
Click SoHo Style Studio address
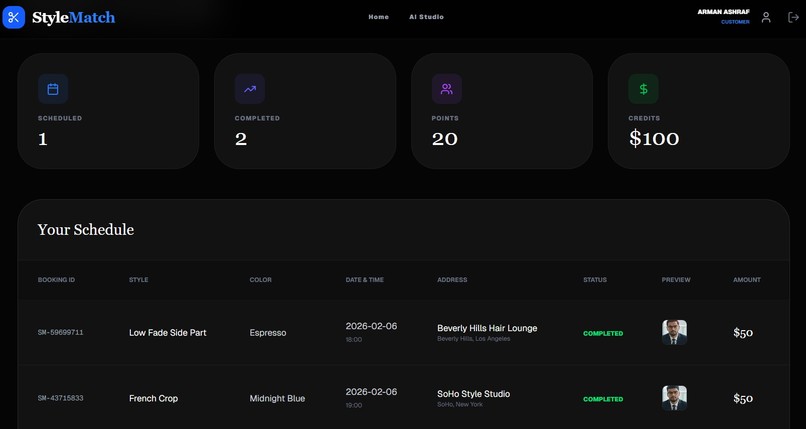[473, 394]
